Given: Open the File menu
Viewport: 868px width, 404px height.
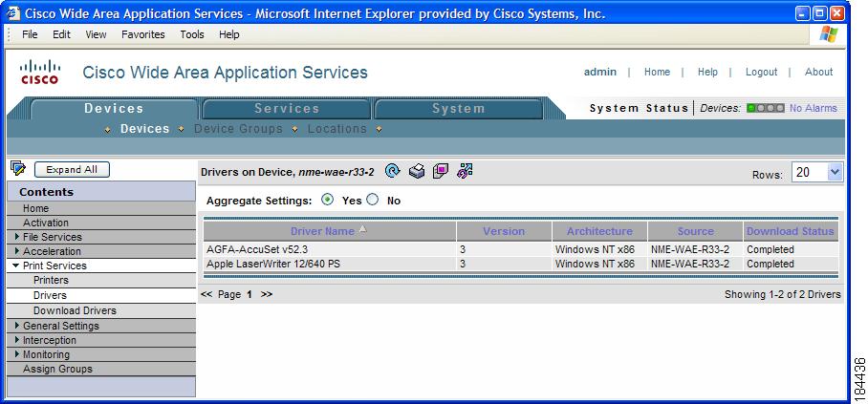Looking at the screenshot, I should point(30,34).
